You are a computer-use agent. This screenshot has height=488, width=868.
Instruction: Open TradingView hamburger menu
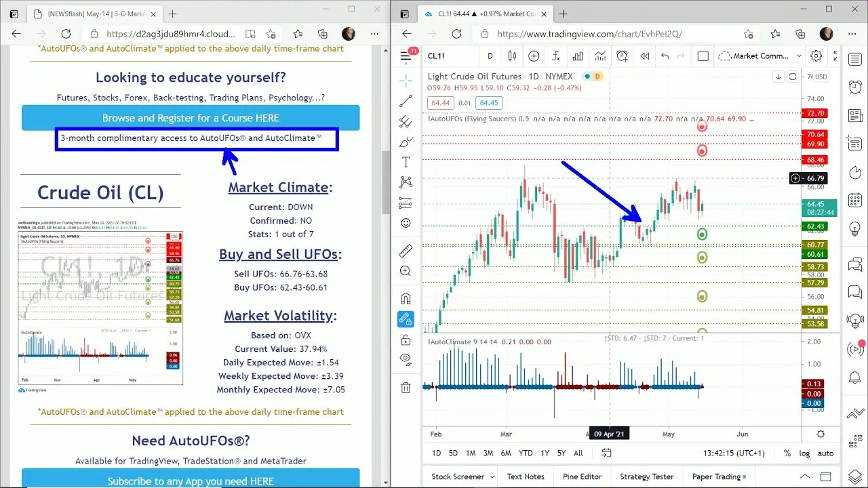coord(406,56)
